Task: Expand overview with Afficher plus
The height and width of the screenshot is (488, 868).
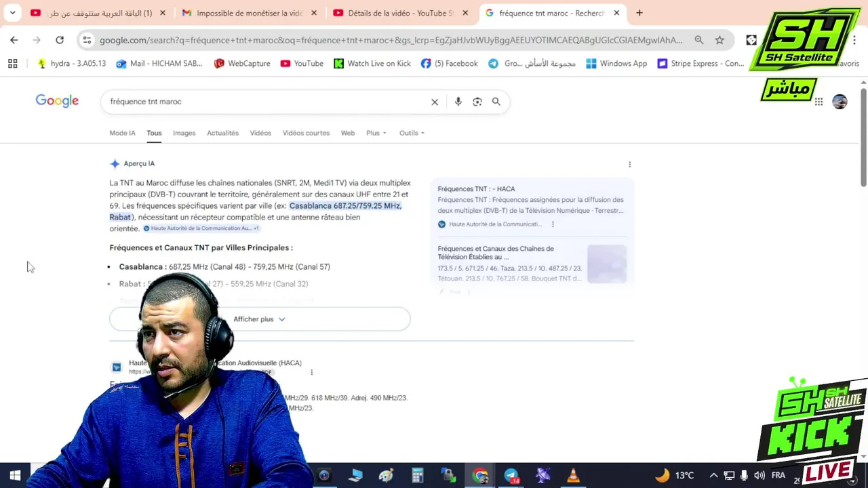Action: (x=260, y=319)
